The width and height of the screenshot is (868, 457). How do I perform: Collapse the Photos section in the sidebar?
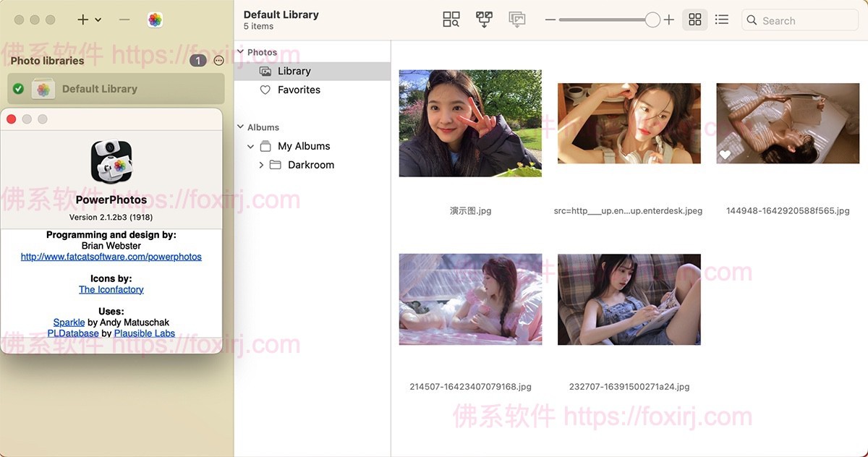point(241,51)
